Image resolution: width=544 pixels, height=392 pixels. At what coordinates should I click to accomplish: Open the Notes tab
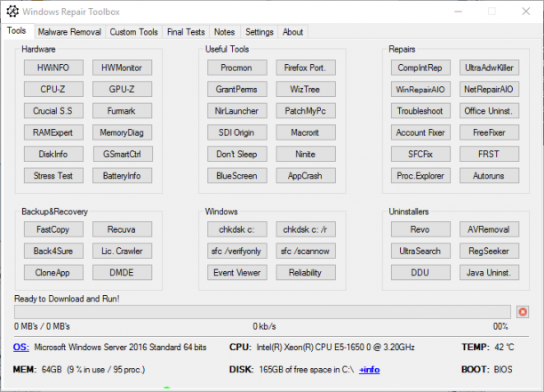coord(224,32)
